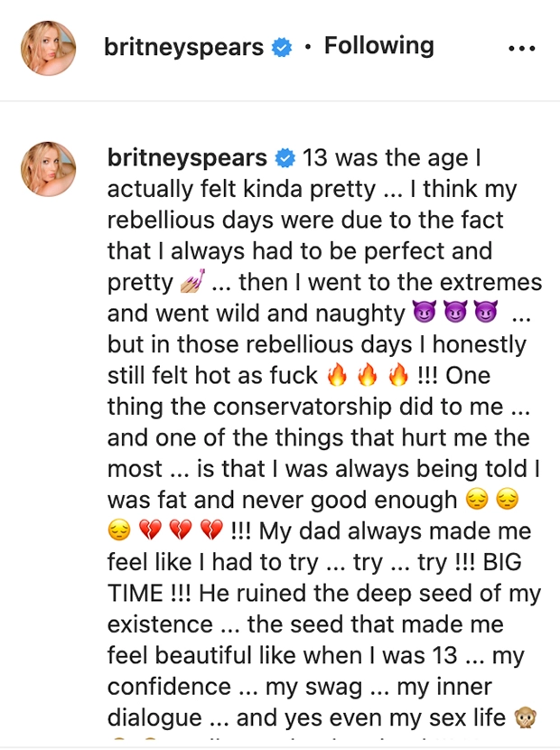Open britneyspears username link in caption
560x750 pixels.
187,158
